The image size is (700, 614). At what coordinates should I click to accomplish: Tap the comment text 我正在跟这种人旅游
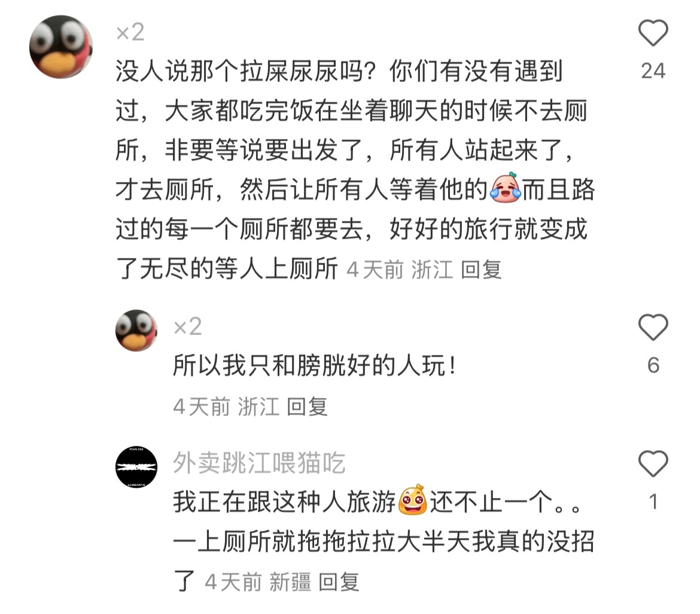[x=284, y=501]
